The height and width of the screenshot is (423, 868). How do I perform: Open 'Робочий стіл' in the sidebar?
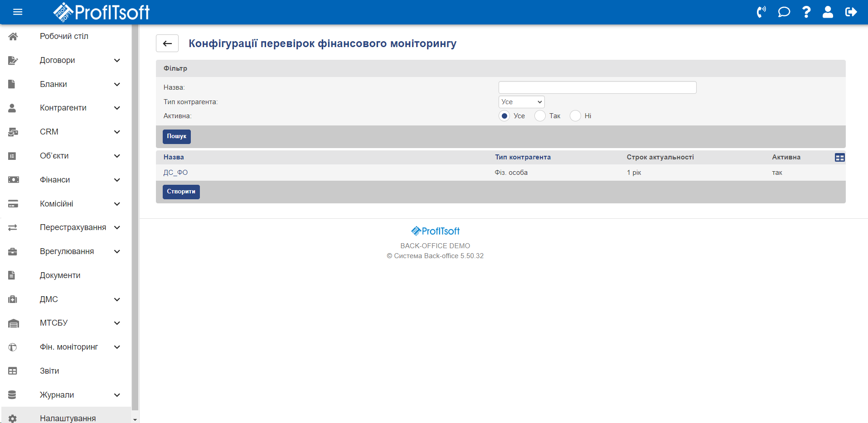tap(64, 36)
